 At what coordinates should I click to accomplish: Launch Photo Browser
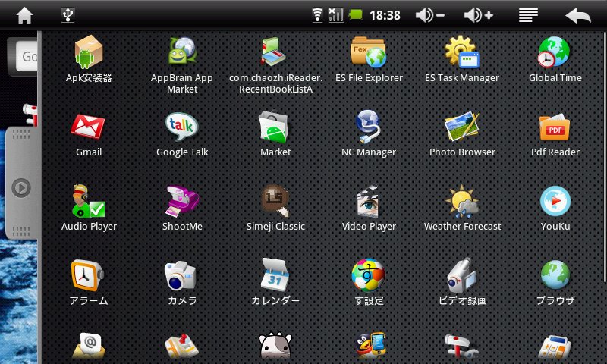(x=462, y=133)
